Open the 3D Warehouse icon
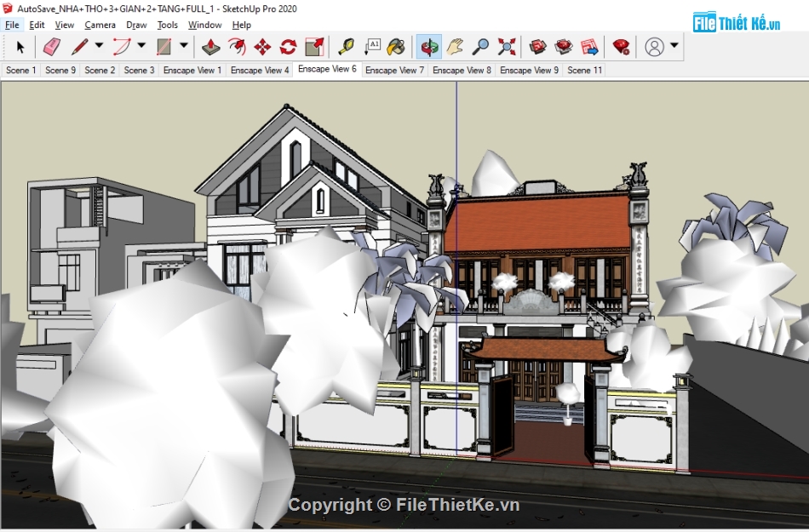The image size is (809, 532). click(x=537, y=47)
